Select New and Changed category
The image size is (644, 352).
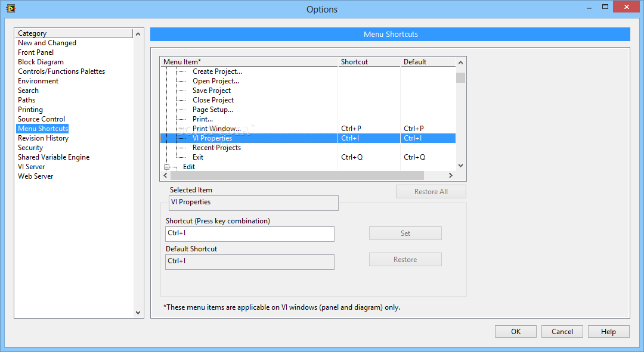pyautogui.click(x=47, y=43)
